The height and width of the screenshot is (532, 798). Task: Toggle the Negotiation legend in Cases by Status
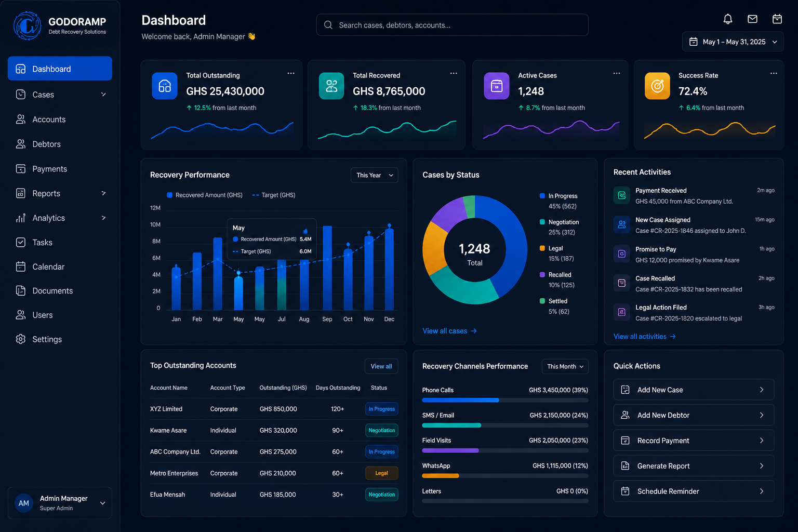pyautogui.click(x=560, y=222)
